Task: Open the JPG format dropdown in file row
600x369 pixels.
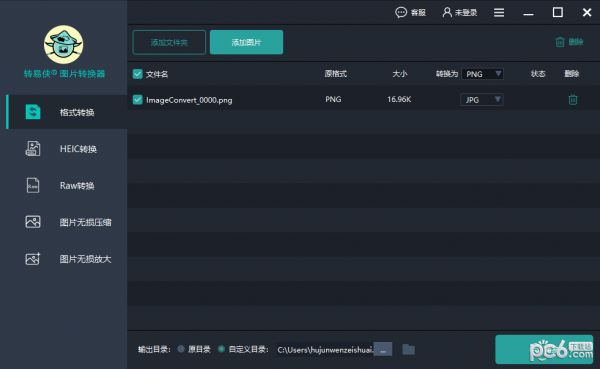Action: tap(481, 100)
